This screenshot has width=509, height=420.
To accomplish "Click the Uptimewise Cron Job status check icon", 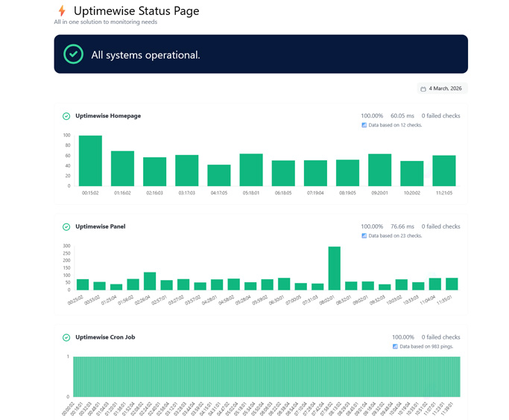I will click(66, 337).
